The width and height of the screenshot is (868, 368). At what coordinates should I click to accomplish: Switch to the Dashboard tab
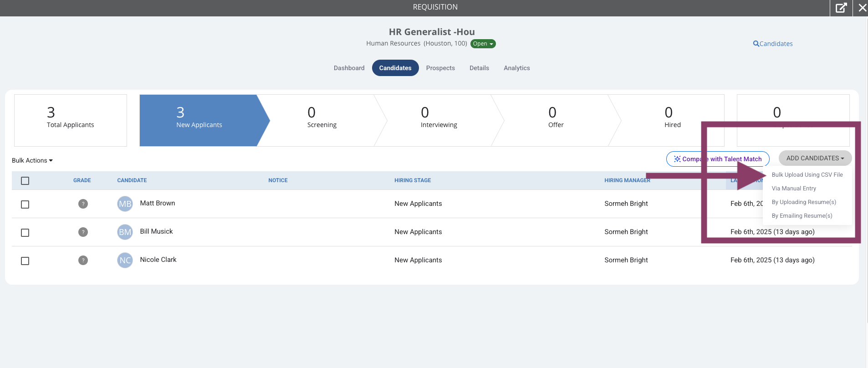pyautogui.click(x=349, y=68)
